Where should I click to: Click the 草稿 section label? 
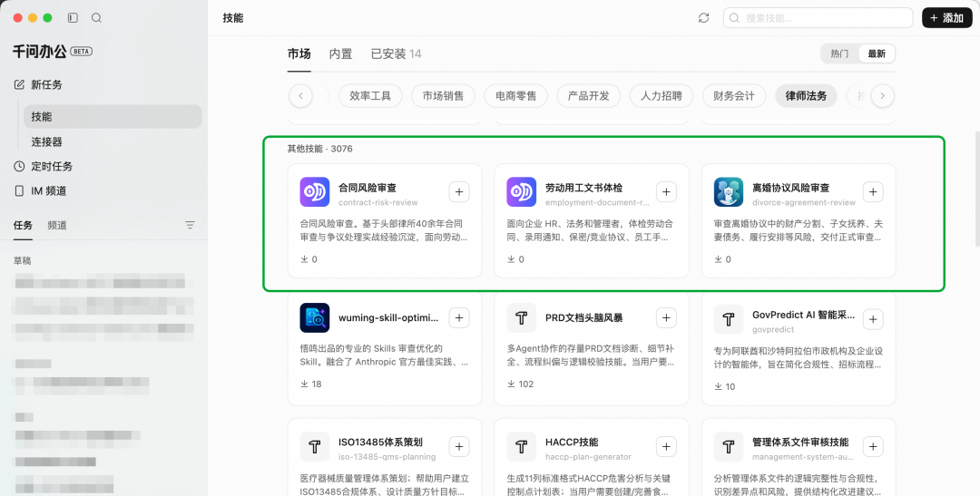23,260
